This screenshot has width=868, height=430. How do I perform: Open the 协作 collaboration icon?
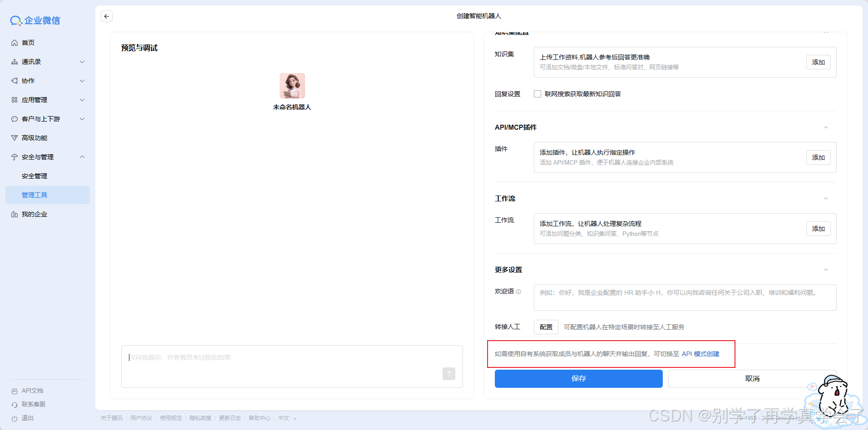point(15,80)
